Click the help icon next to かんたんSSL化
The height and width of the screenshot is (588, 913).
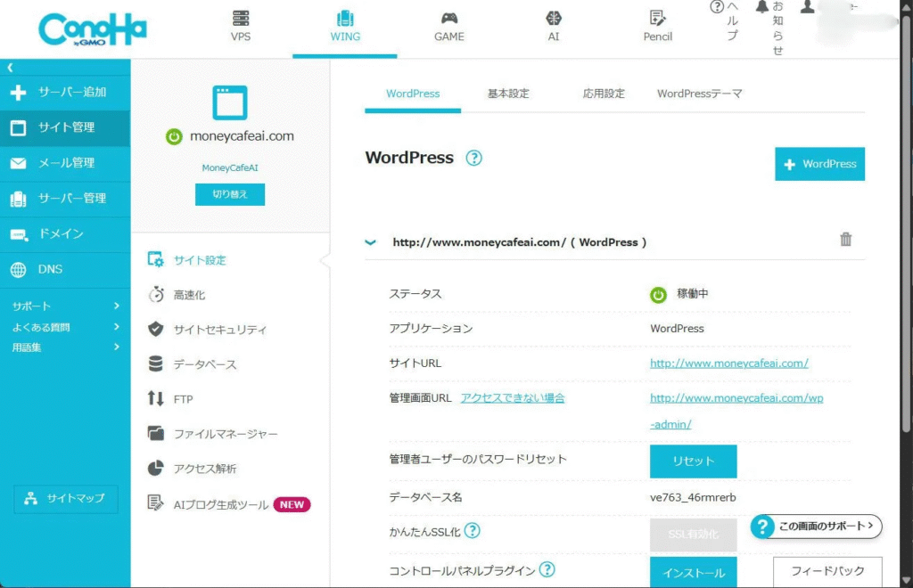473,530
